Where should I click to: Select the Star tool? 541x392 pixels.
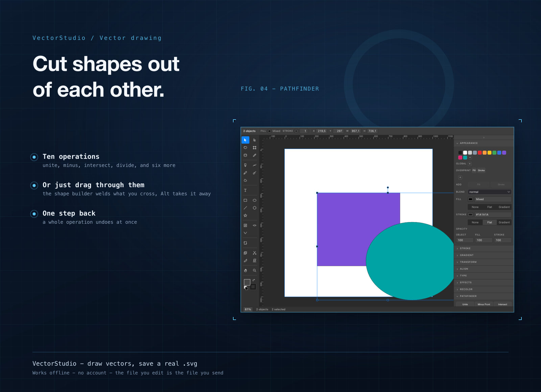245,216
